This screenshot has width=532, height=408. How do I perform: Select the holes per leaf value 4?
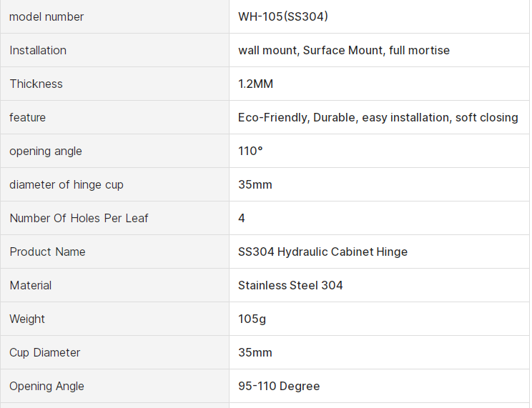pos(242,218)
